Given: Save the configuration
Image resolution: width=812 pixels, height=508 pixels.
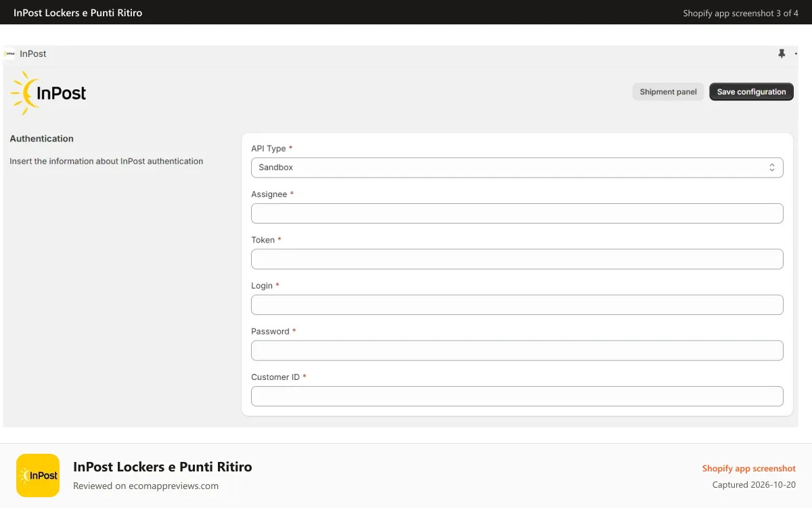Looking at the screenshot, I should point(751,92).
